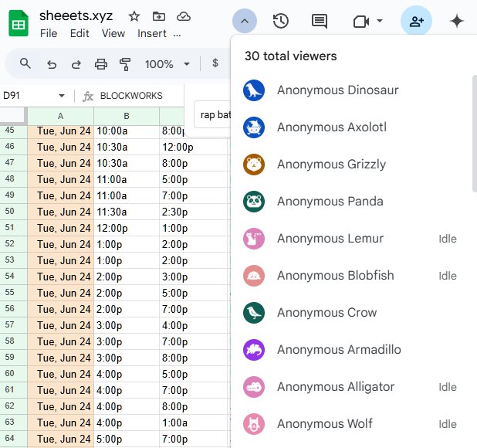
Task: Collapse the viewers list chevron button
Action: 245,21
